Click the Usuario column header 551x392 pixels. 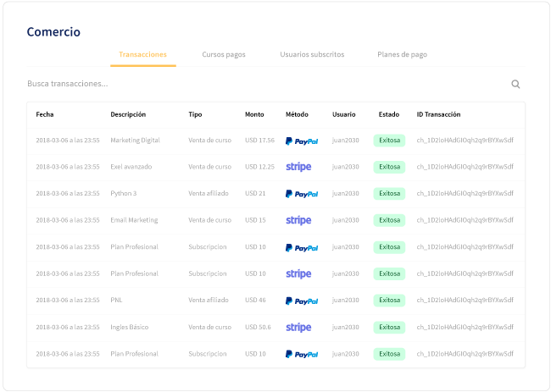click(343, 114)
